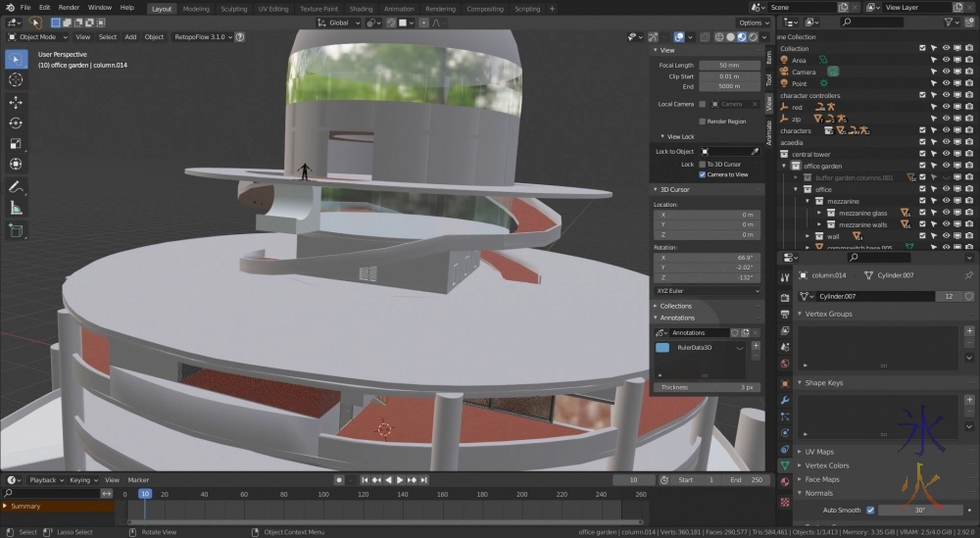The image size is (980, 538).
Task: Expand the UV Maps panel
Action: pyautogui.click(x=819, y=452)
